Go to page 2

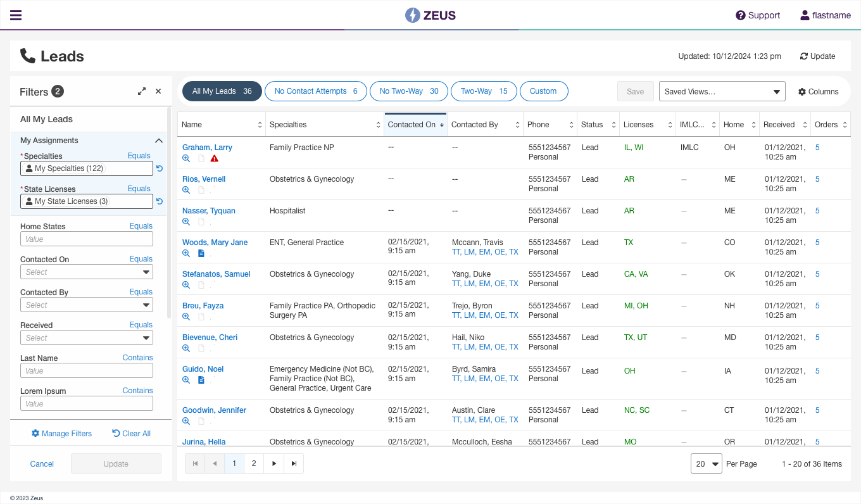254,463
